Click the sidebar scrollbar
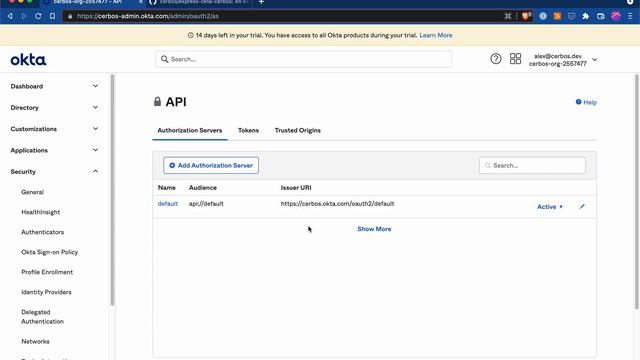Screen dimensions: 640x360 click(112, 190)
